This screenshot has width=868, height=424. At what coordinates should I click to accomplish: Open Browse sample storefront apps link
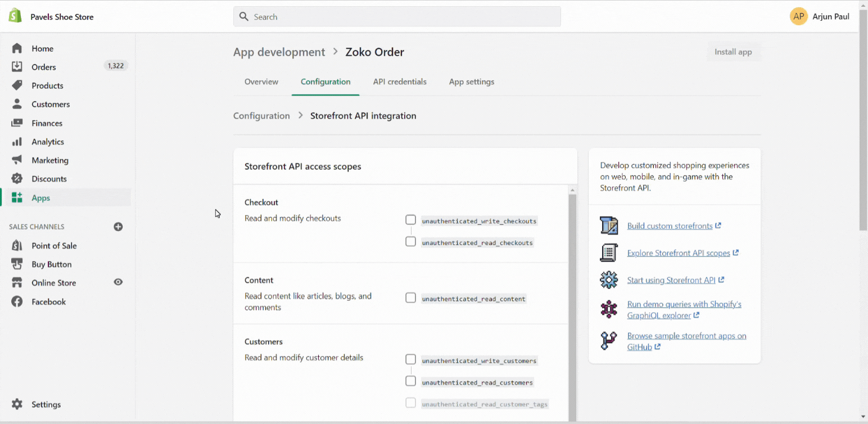(687, 341)
